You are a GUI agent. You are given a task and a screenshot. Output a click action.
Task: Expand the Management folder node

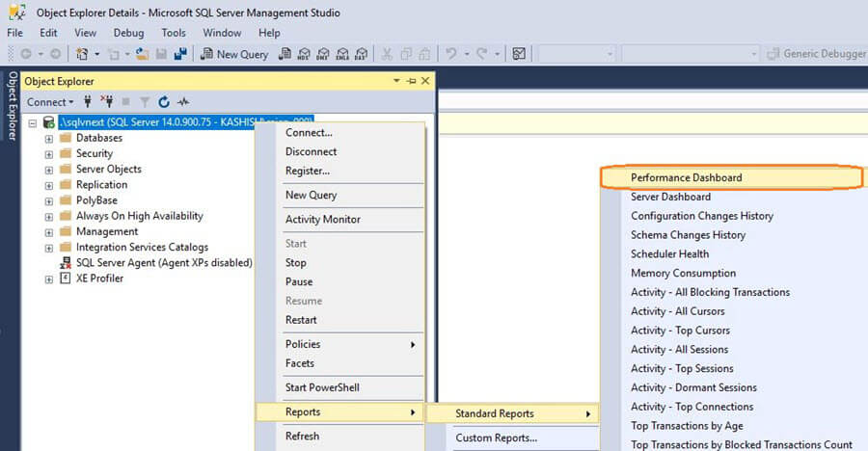coord(49,232)
